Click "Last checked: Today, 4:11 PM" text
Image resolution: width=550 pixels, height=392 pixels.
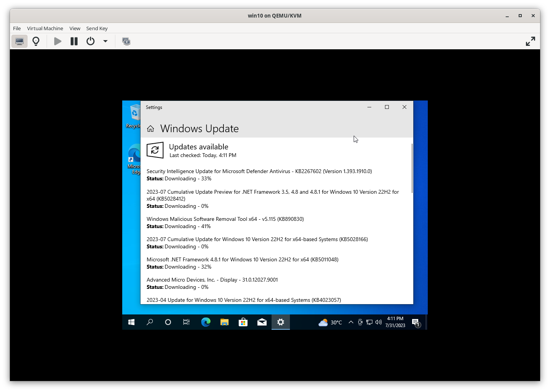tap(203, 156)
